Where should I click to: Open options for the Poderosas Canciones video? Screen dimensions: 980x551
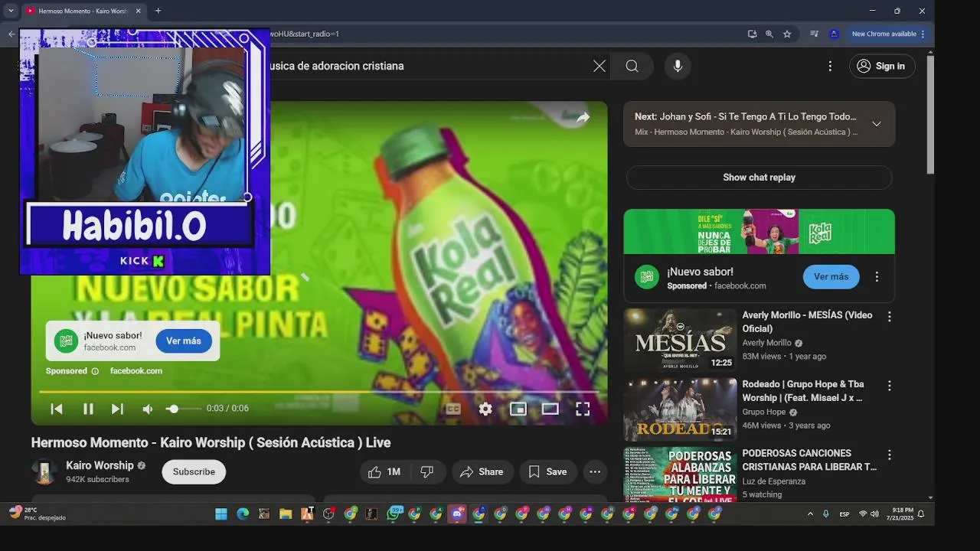[x=890, y=455]
